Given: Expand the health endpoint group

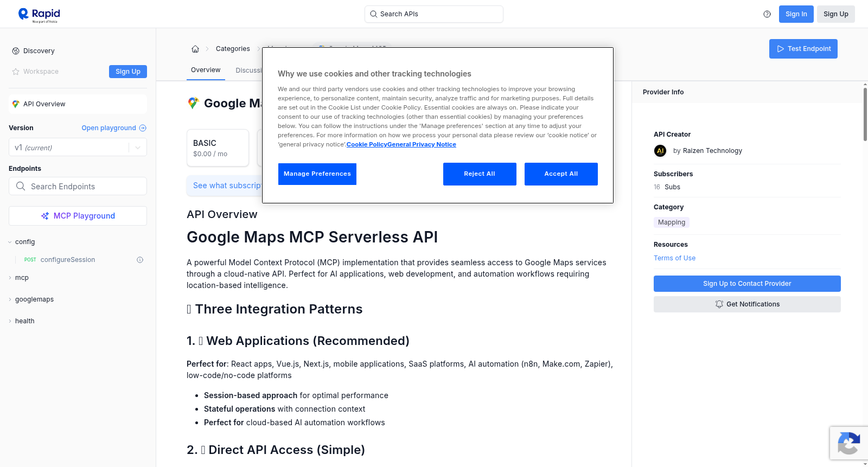Looking at the screenshot, I should point(10,321).
